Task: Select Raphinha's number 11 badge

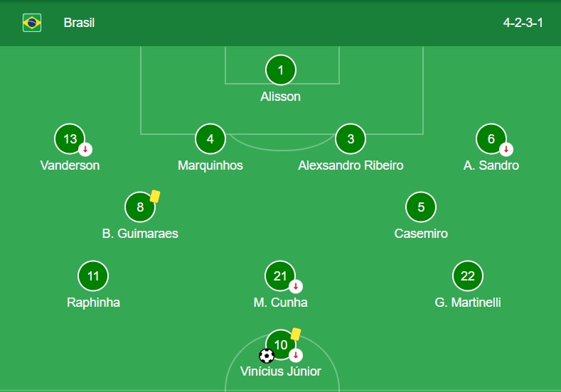Action: (x=93, y=276)
